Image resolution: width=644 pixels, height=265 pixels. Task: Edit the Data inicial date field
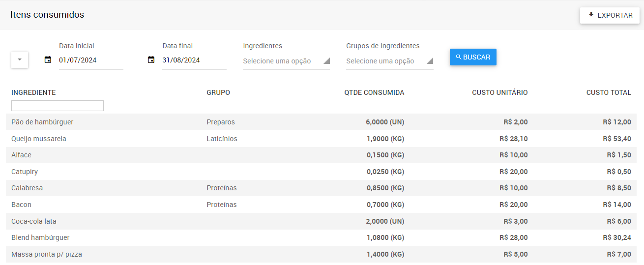point(90,60)
